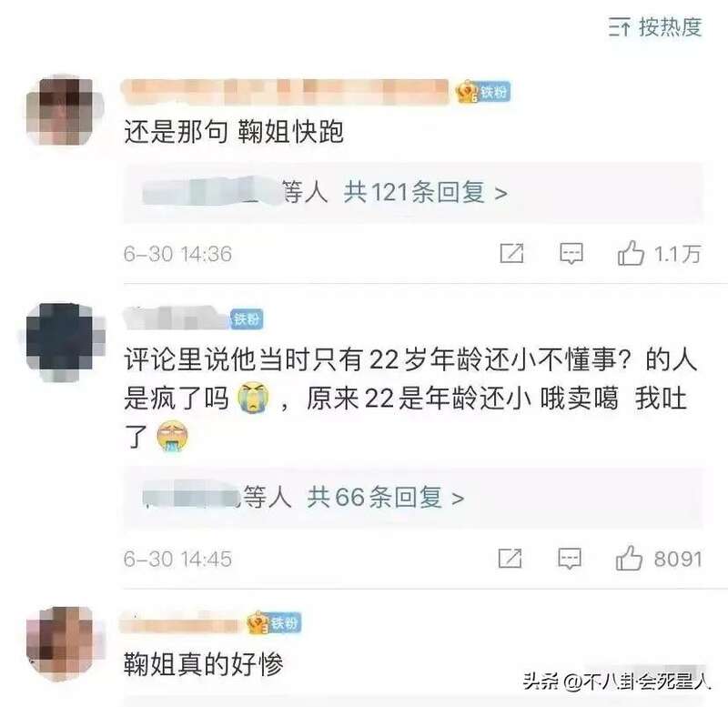The width and height of the screenshot is (728, 707).
Task: Open the 按热度 sort option
Action: pos(655,27)
